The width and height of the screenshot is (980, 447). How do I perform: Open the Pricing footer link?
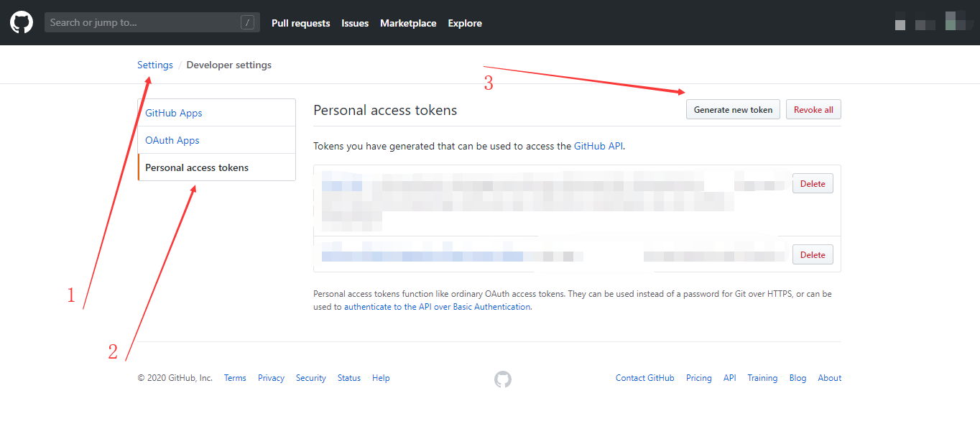tap(699, 378)
